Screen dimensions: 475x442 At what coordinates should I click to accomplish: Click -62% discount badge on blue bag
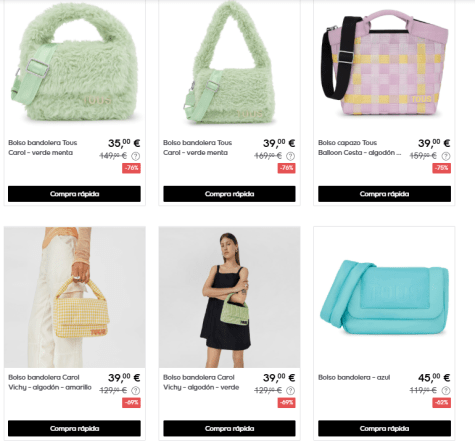[x=442, y=403]
